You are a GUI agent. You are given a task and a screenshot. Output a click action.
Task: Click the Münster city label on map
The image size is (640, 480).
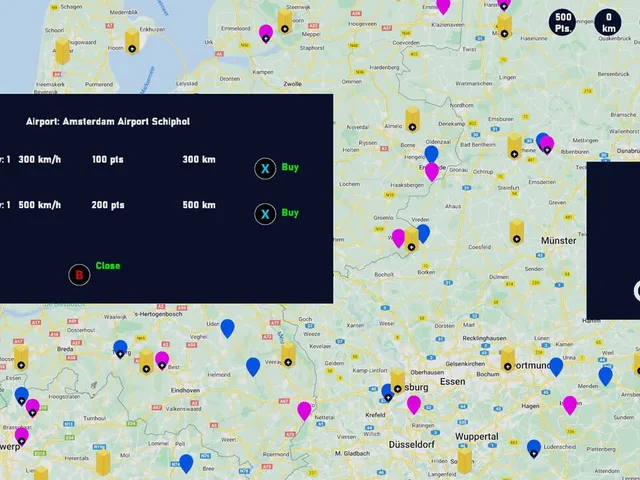pos(559,241)
